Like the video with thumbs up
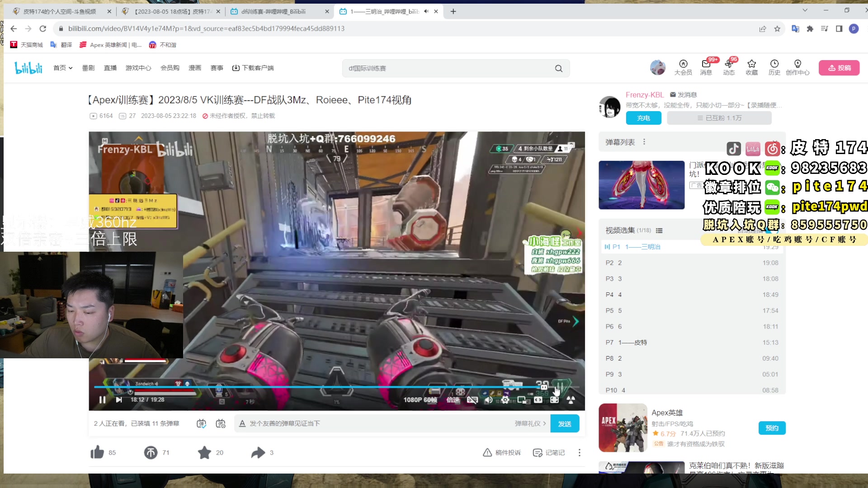Viewport: 868px width, 488px height. (97, 452)
